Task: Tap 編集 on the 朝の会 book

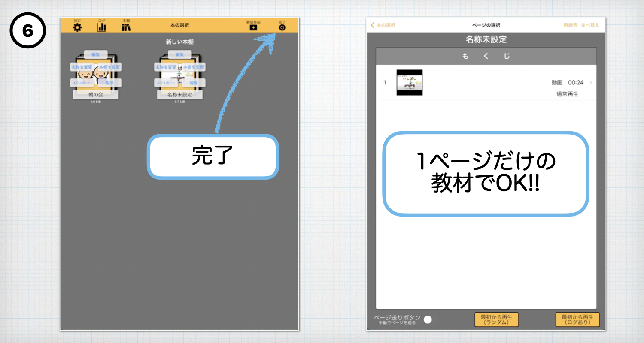Action: [x=97, y=54]
